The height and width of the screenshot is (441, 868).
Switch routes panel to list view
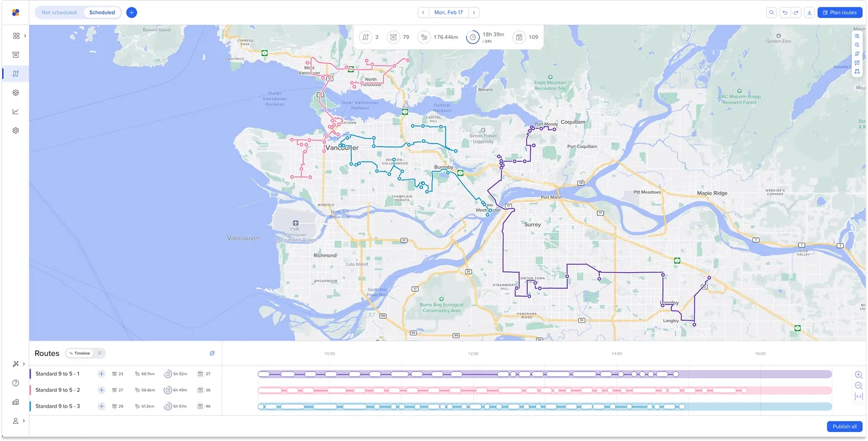(99, 354)
